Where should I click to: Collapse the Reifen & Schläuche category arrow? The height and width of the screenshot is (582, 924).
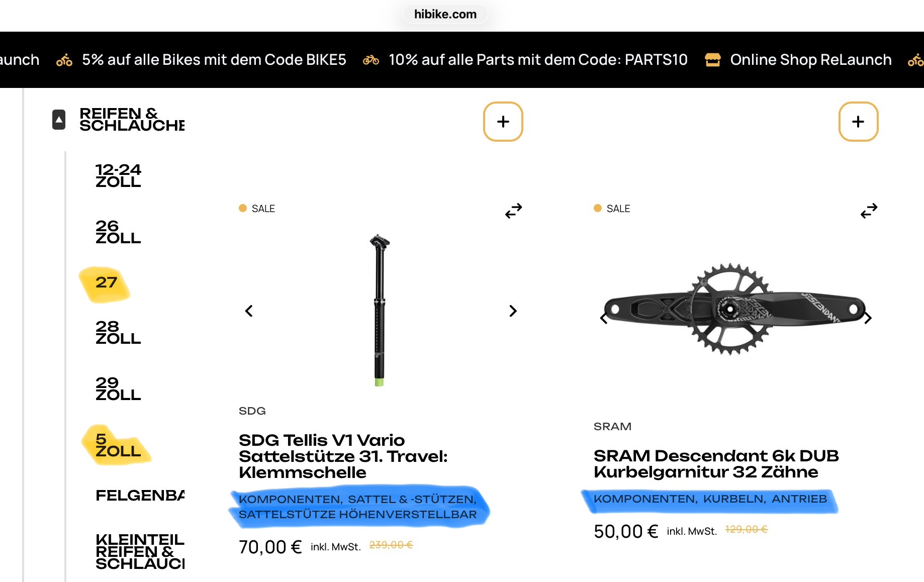[x=59, y=120]
